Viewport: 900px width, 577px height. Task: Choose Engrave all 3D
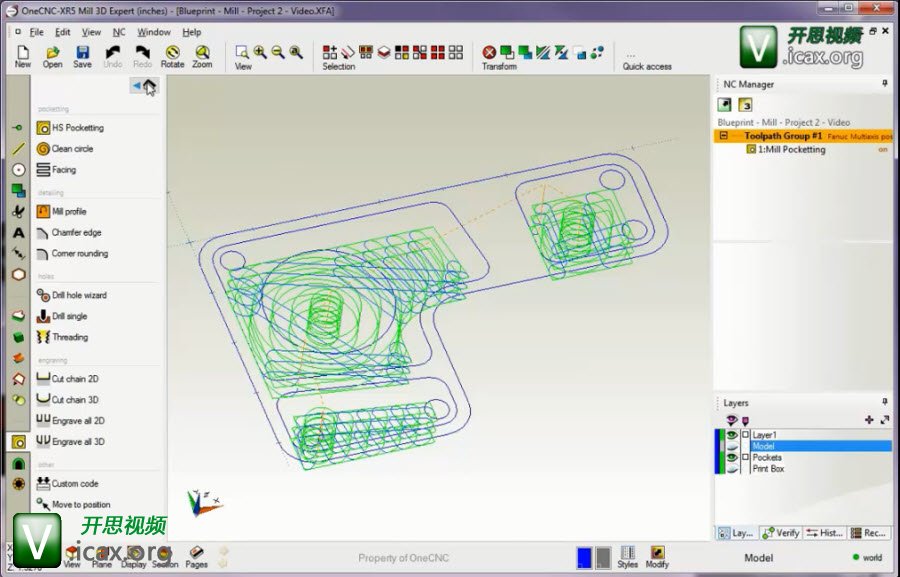point(71,442)
